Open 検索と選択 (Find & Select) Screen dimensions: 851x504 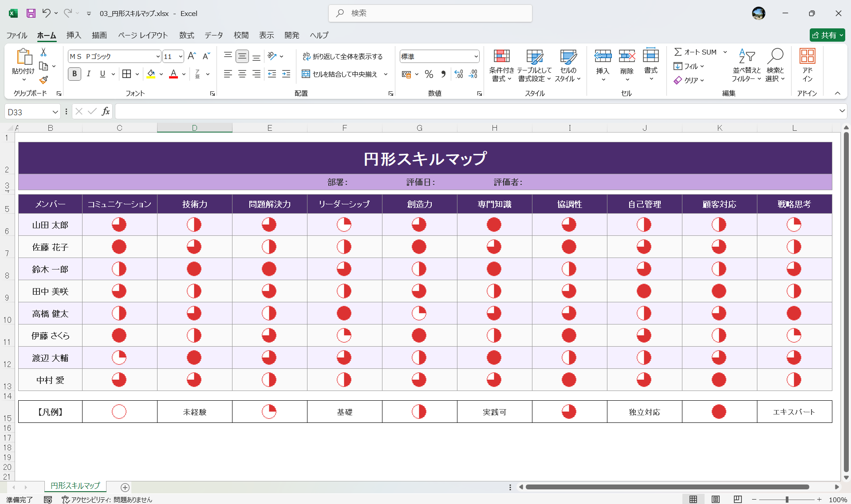[x=776, y=66]
